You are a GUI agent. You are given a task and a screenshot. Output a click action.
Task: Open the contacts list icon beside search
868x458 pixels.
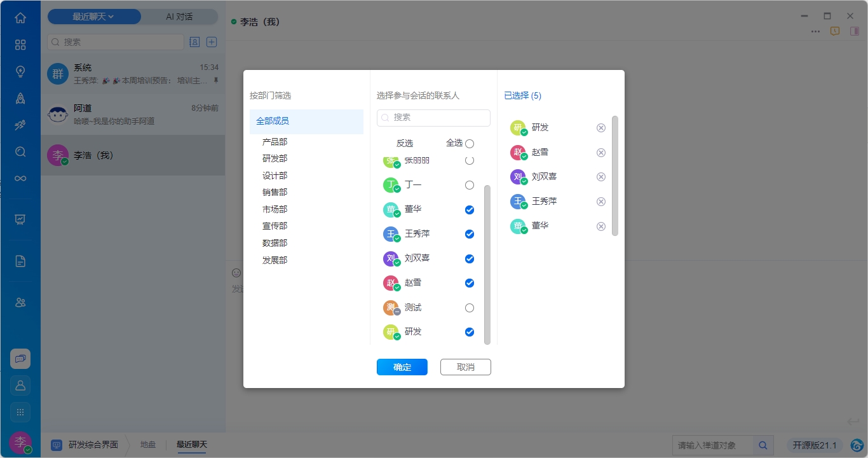click(194, 42)
